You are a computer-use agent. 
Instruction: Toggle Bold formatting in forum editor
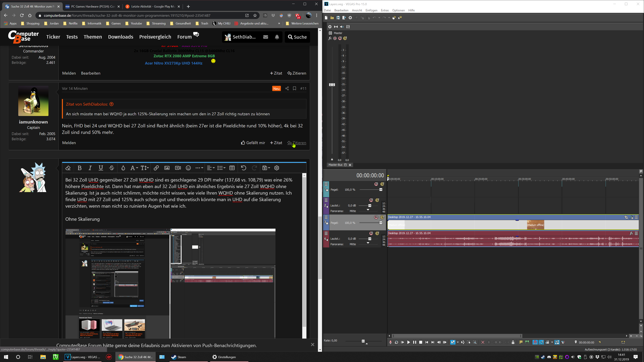click(79, 168)
